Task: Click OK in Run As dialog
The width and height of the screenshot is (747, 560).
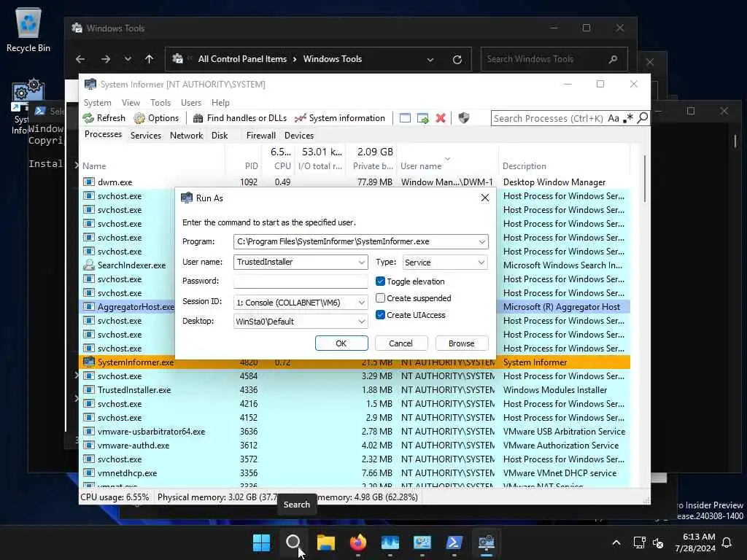Action: [x=341, y=343]
